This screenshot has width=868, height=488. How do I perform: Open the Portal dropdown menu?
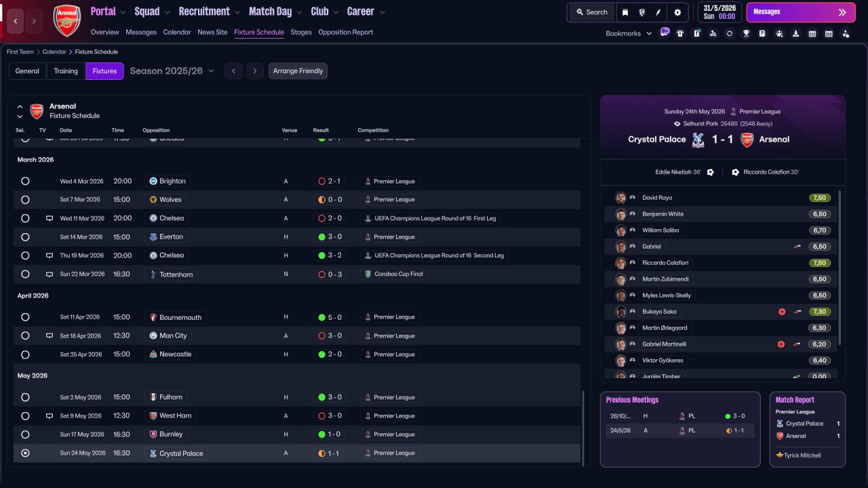click(108, 12)
